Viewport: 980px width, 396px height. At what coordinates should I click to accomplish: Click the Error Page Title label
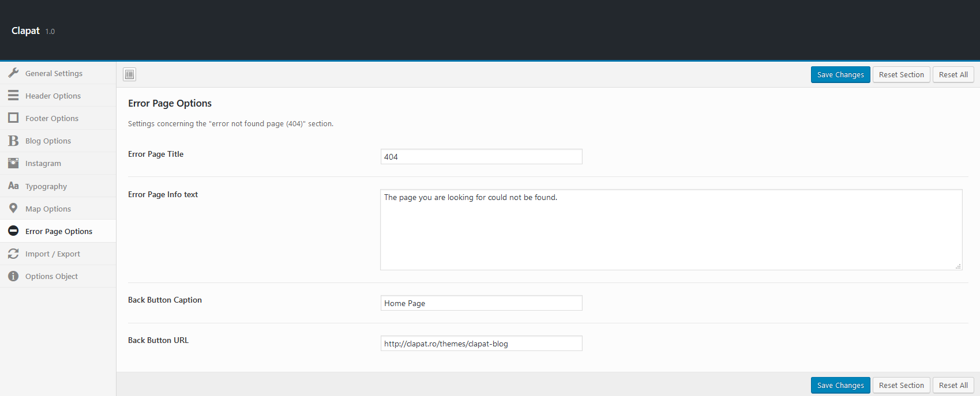pyautogui.click(x=156, y=154)
